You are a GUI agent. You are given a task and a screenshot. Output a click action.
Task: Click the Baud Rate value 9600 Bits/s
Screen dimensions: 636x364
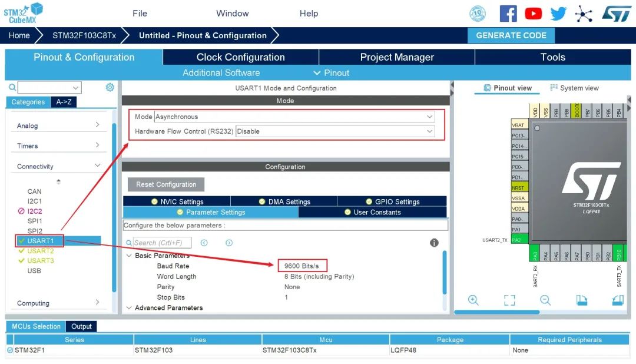(302, 266)
